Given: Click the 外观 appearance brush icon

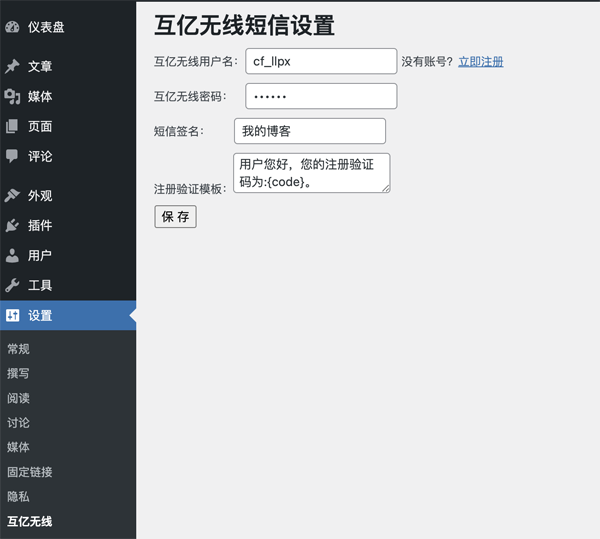Looking at the screenshot, I should click(12, 196).
